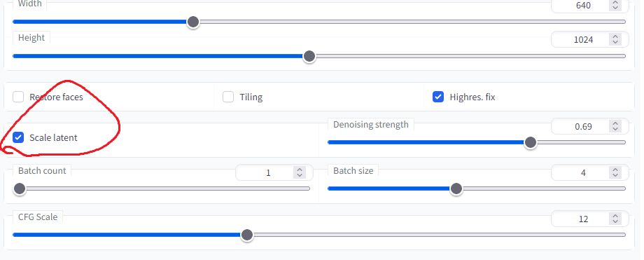644x260 pixels.
Task: Click the CFG Scale slider handle
Action: coord(247,235)
